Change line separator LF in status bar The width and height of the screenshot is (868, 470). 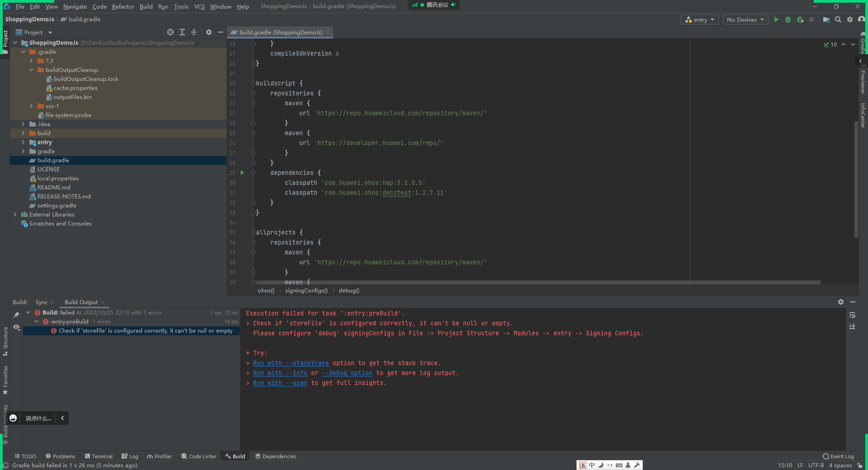click(800, 465)
